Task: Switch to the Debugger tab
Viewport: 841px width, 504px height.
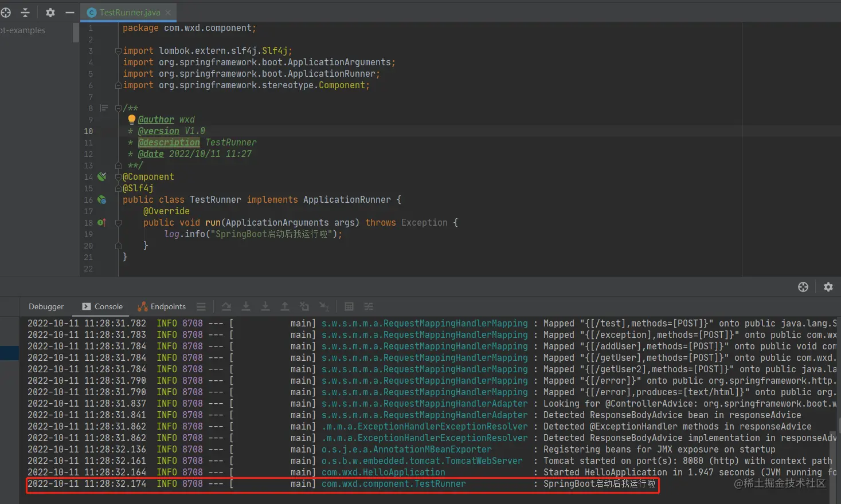Action: pos(46,306)
